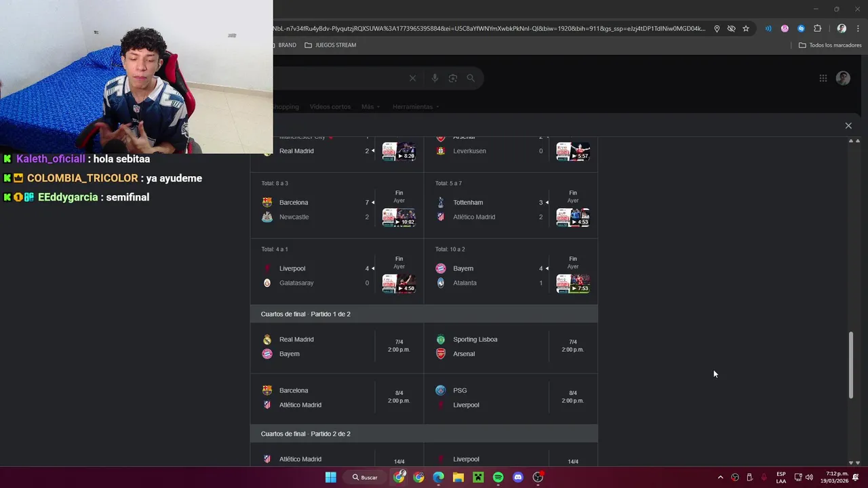Click the magnifier search icon
868x488 pixels.
pos(471,78)
